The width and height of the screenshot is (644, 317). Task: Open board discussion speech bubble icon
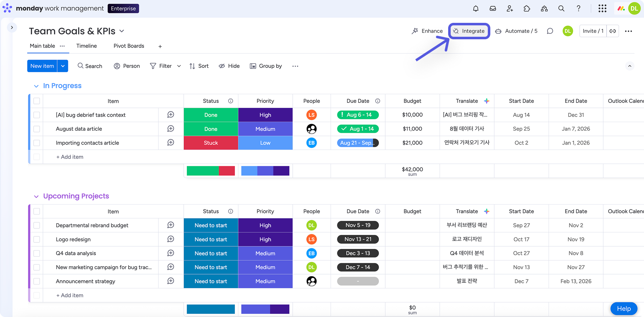(550, 31)
